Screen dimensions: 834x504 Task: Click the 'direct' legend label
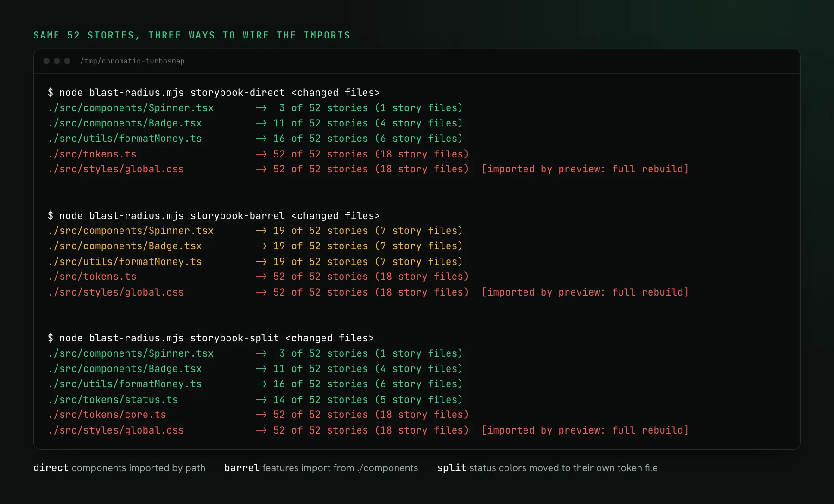(x=51, y=468)
